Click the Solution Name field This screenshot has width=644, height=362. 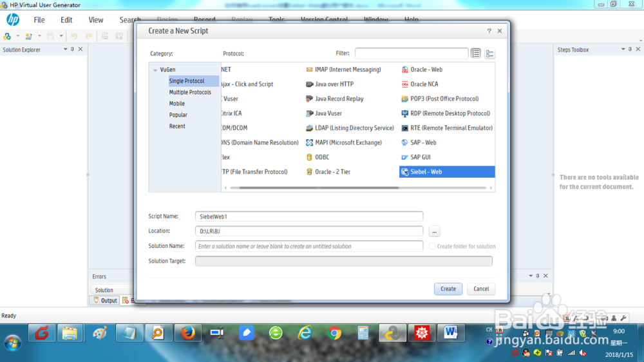click(x=309, y=246)
